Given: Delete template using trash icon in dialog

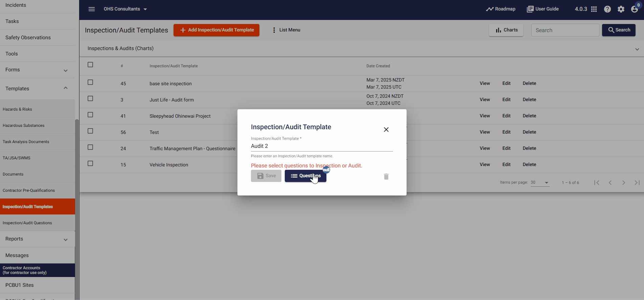Looking at the screenshot, I should [386, 177].
